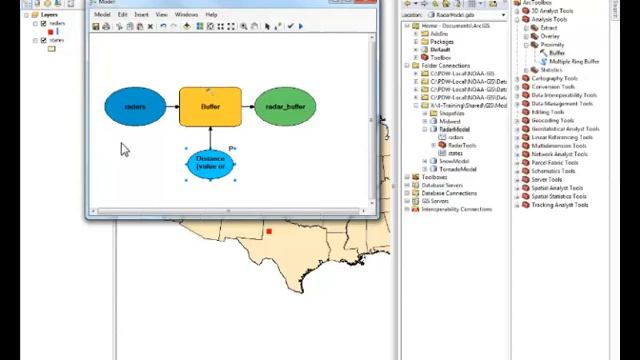Viewport: 640px width, 360px height.
Task: Select Spatial Analyst Tools toolbox
Action: point(557,188)
